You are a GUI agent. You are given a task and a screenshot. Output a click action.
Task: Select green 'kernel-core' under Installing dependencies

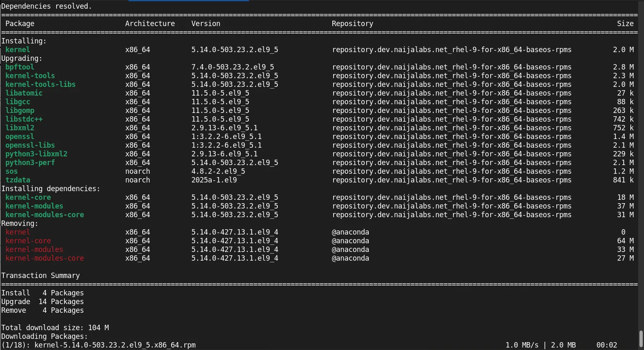(x=28, y=197)
